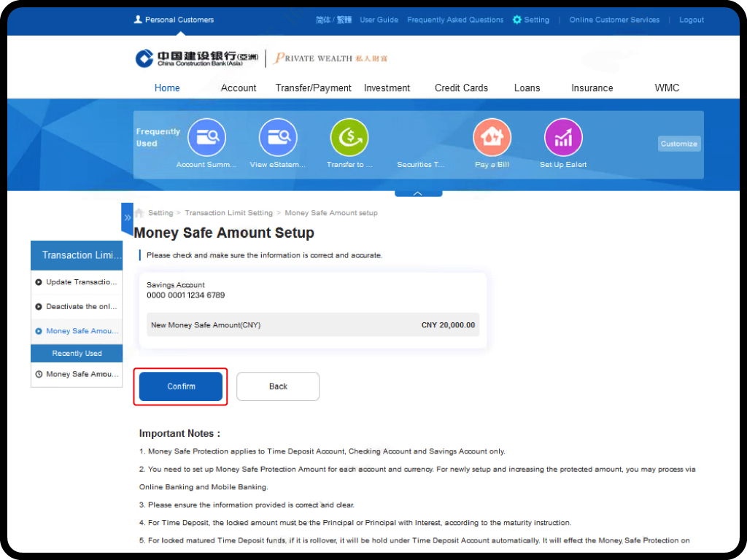
Task: Click the Customize button
Action: click(678, 144)
